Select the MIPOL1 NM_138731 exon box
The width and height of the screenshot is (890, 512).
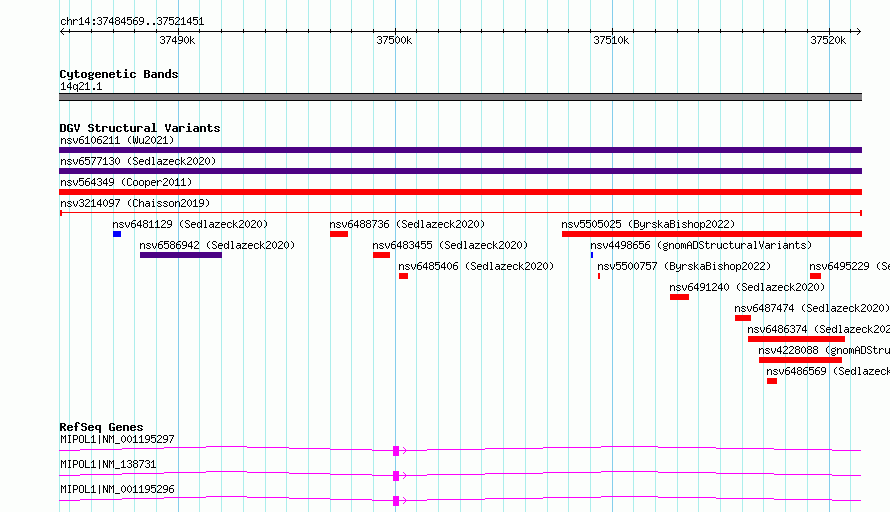[396, 476]
